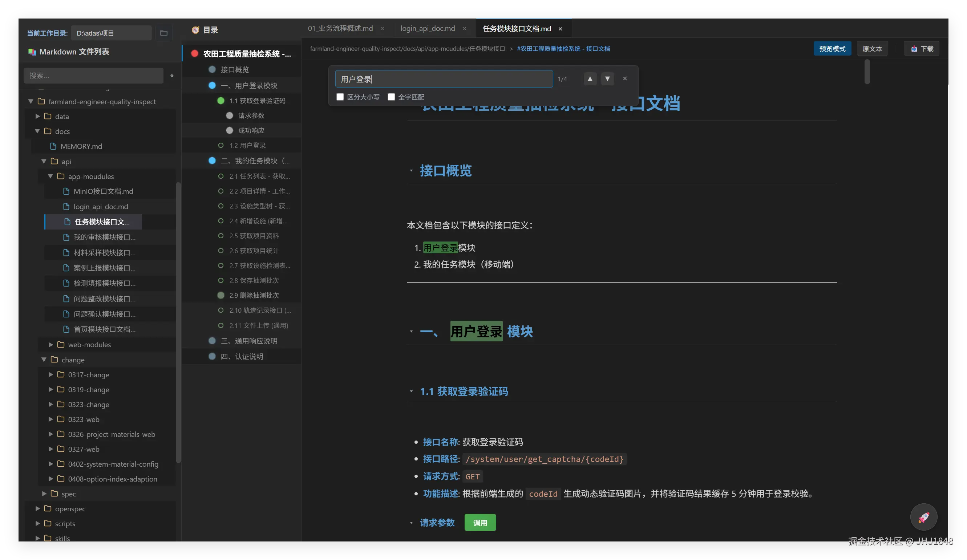Viewport: 967px width, 560px height.
Task: Expand the web-modules folder
Action: [50, 344]
